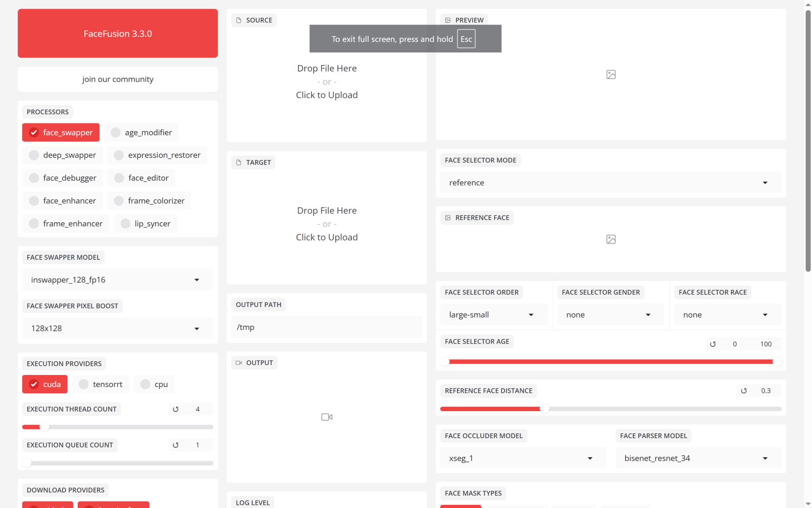This screenshot has height=508, width=812.
Task: Click the file icon beside the SOURCE label
Action: coord(239,20)
